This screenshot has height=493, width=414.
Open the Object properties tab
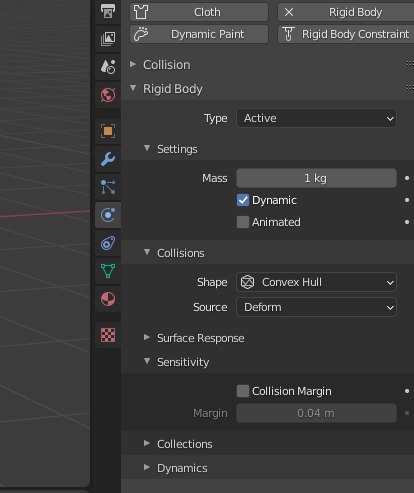(108, 131)
